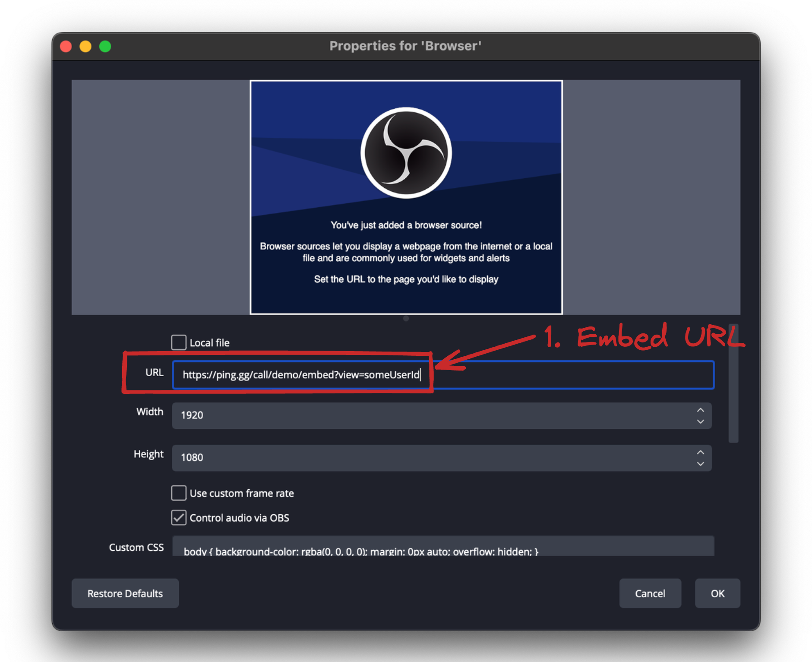The width and height of the screenshot is (812, 662).
Task: Minimize the window using yellow button
Action: 85,46
